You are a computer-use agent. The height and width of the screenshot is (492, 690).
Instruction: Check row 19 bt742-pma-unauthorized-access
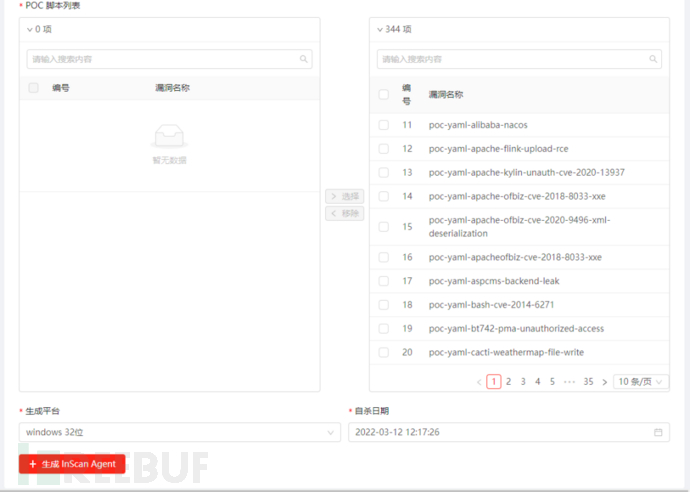(x=384, y=328)
